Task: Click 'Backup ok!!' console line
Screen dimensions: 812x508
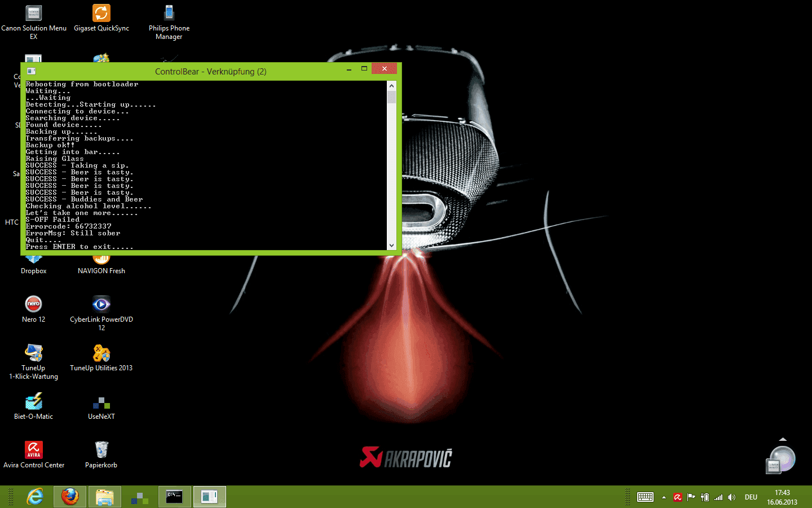Action: 50,145
